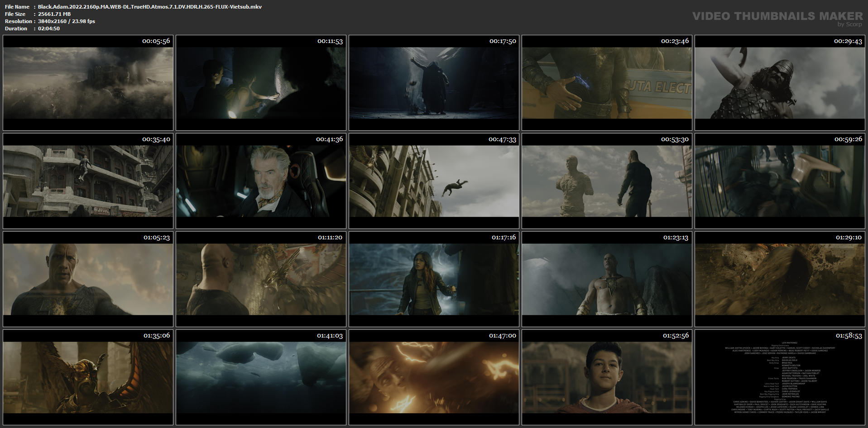Open the frame stamped 00:17:50

[434, 83]
